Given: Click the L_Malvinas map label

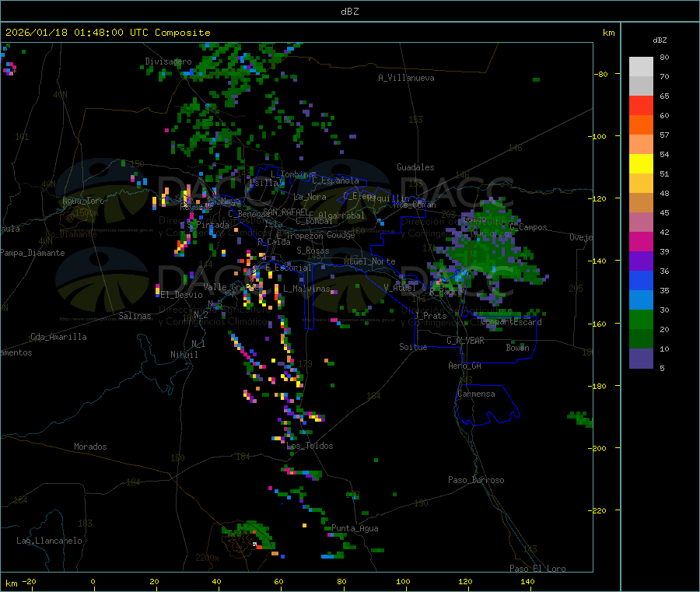Looking at the screenshot, I should [306, 289].
